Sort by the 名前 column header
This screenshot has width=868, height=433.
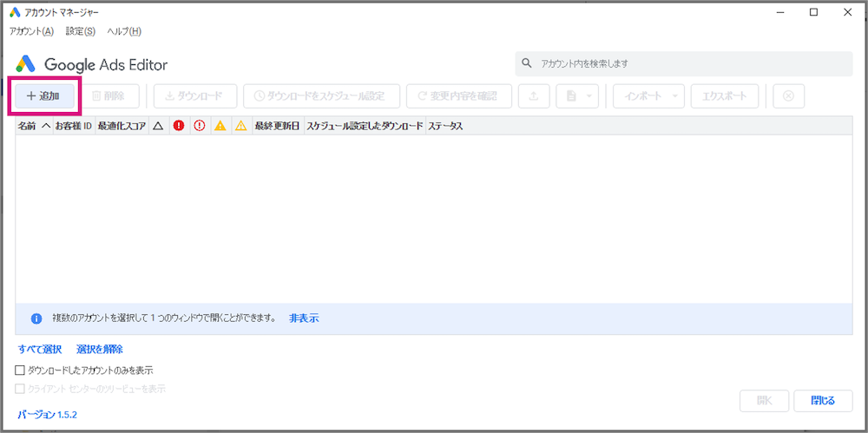pos(34,126)
